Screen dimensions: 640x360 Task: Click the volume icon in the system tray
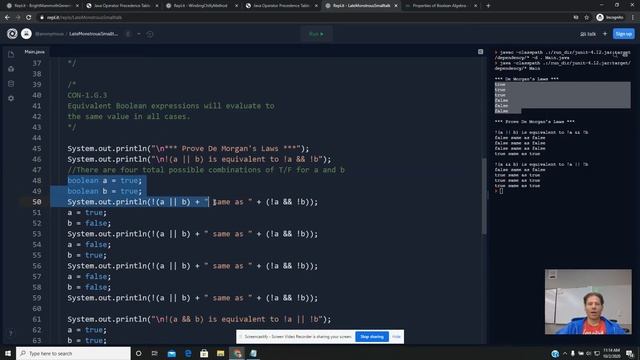click(589, 353)
